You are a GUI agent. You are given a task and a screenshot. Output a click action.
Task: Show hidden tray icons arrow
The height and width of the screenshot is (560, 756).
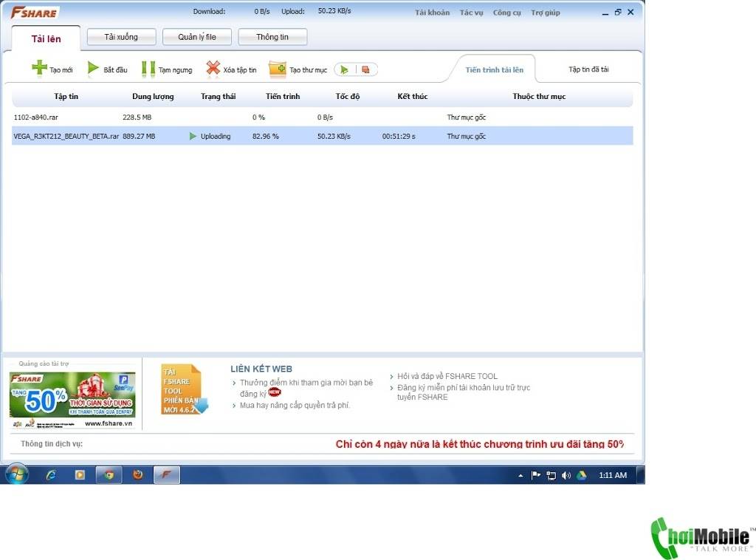tap(520, 476)
